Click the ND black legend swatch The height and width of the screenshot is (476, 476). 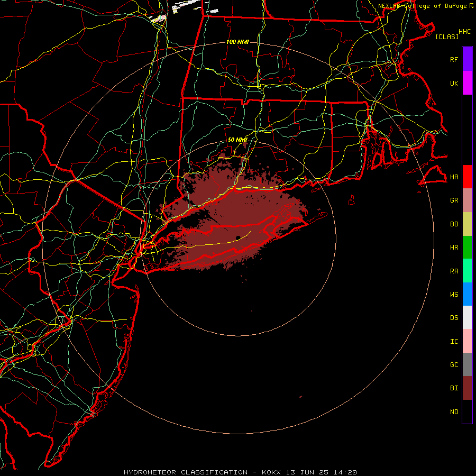pos(467,411)
